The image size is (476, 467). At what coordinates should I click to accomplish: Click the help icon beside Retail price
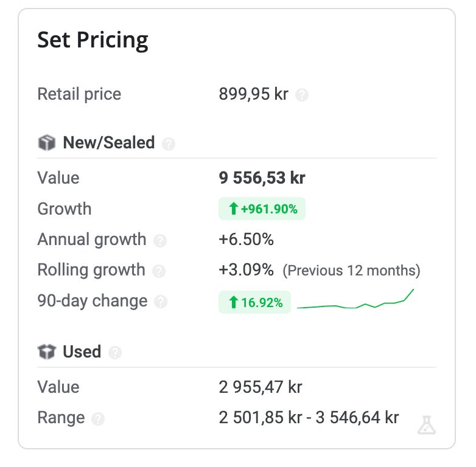click(x=302, y=95)
